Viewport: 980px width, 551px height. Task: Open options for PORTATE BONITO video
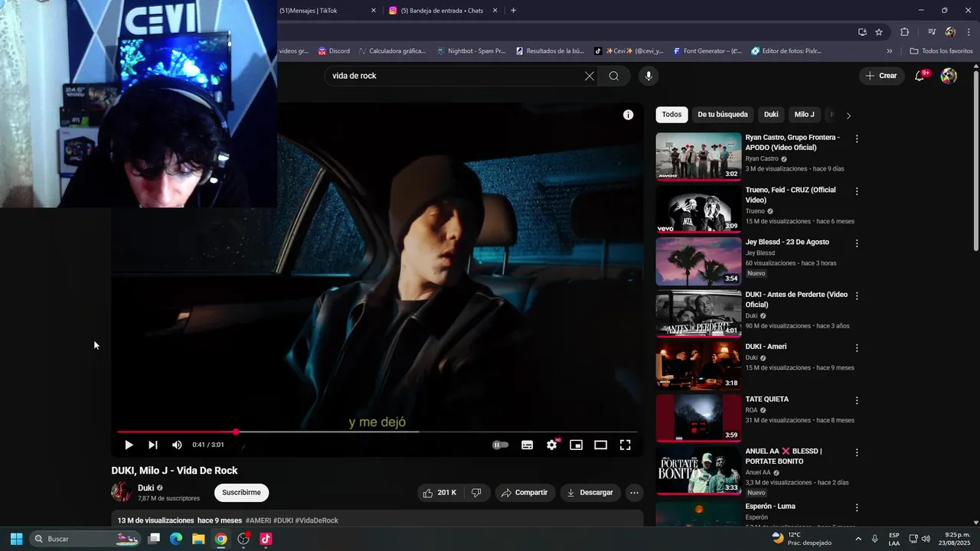[x=857, y=452]
